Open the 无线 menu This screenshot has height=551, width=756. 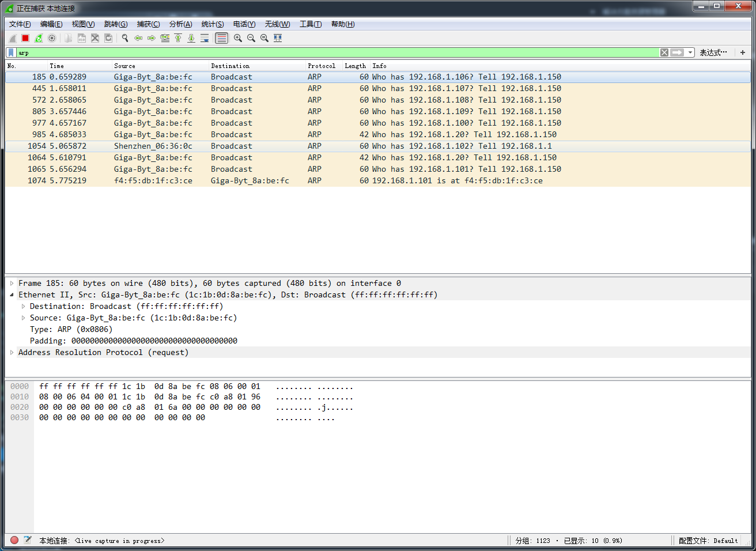point(277,24)
